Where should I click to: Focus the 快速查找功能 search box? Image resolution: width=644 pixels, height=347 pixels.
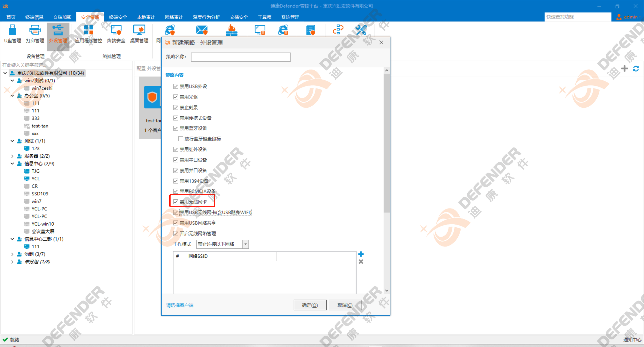[x=578, y=17]
